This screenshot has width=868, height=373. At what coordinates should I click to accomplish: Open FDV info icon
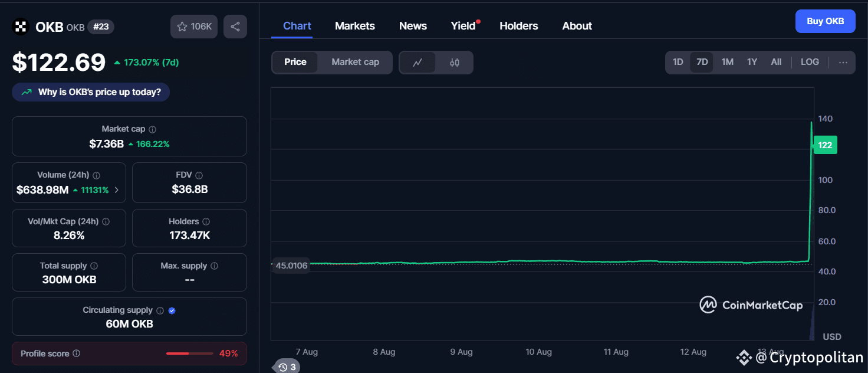(x=199, y=175)
